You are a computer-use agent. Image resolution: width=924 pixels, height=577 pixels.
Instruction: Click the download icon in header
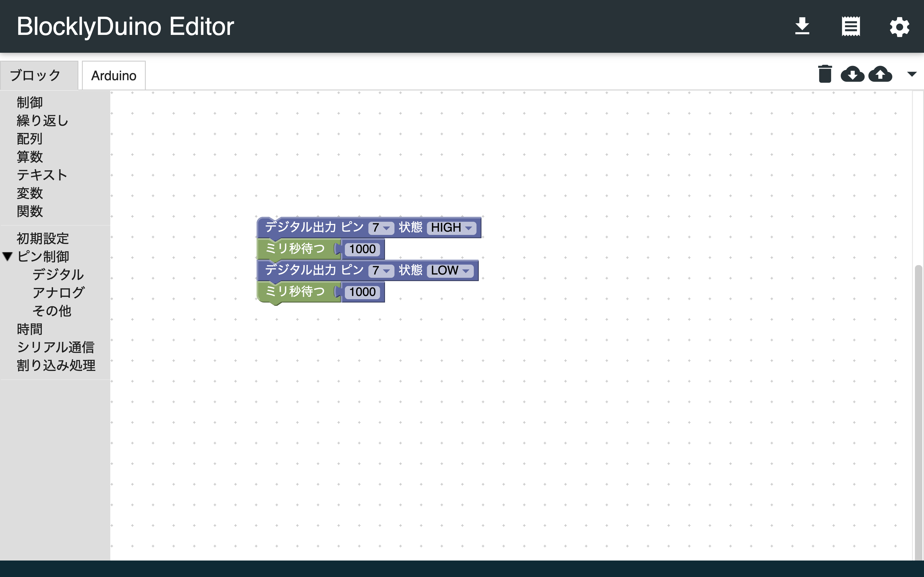[802, 26]
